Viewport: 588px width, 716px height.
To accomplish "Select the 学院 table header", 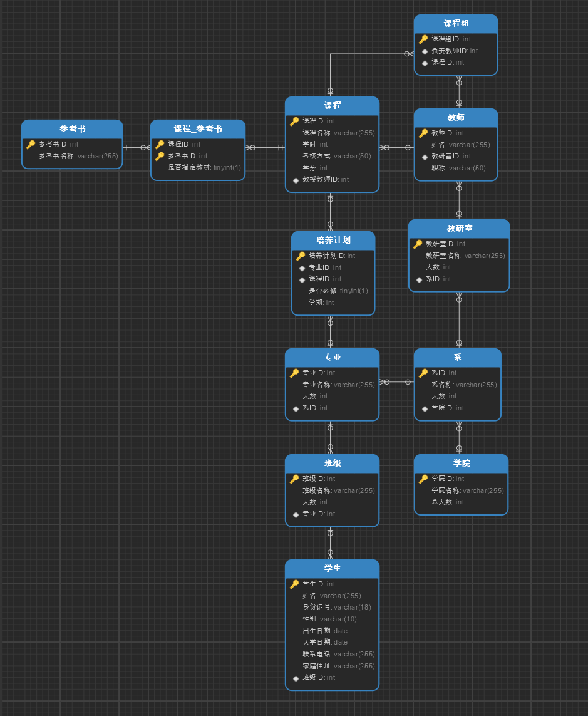I will pyautogui.click(x=461, y=464).
